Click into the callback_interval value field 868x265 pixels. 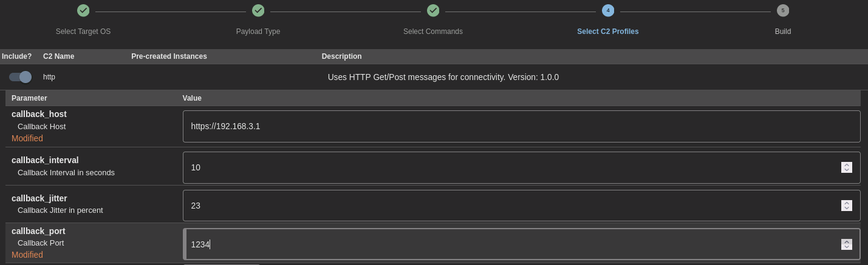point(510,167)
